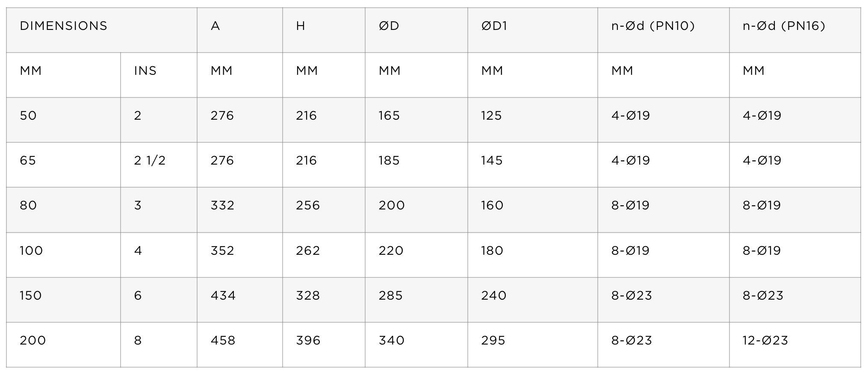Select the INS sub-header cell
This screenshot has height=377, width=868.
click(x=159, y=75)
